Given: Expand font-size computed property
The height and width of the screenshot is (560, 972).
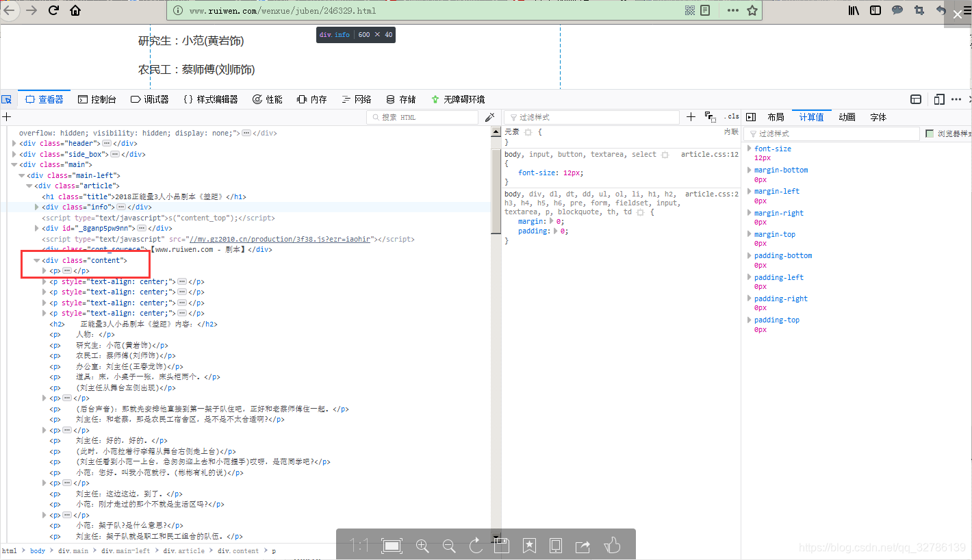Looking at the screenshot, I should point(750,149).
